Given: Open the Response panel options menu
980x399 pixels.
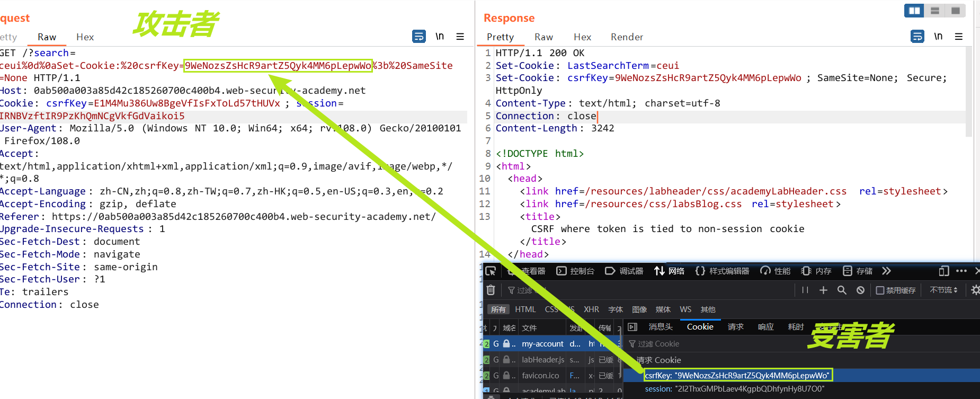Looking at the screenshot, I should [x=958, y=37].
